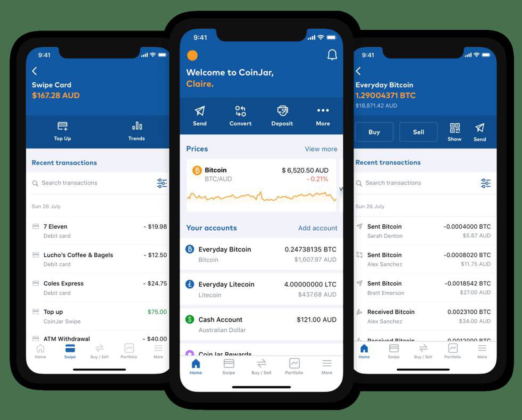
Task: Expand the Coin Jar Rewards account row
Action: [x=260, y=352]
